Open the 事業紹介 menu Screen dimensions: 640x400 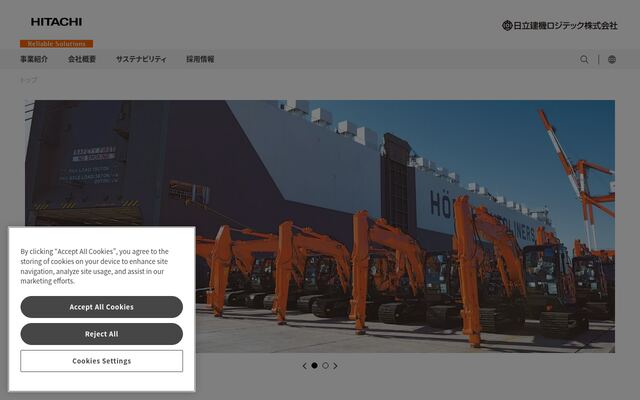tap(34, 59)
